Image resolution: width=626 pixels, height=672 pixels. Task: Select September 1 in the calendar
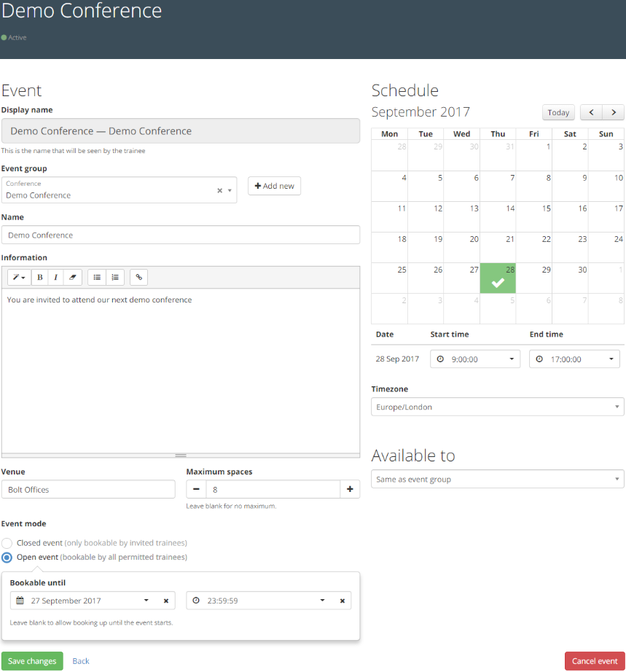pyautogui.click(x=534, y=155)
